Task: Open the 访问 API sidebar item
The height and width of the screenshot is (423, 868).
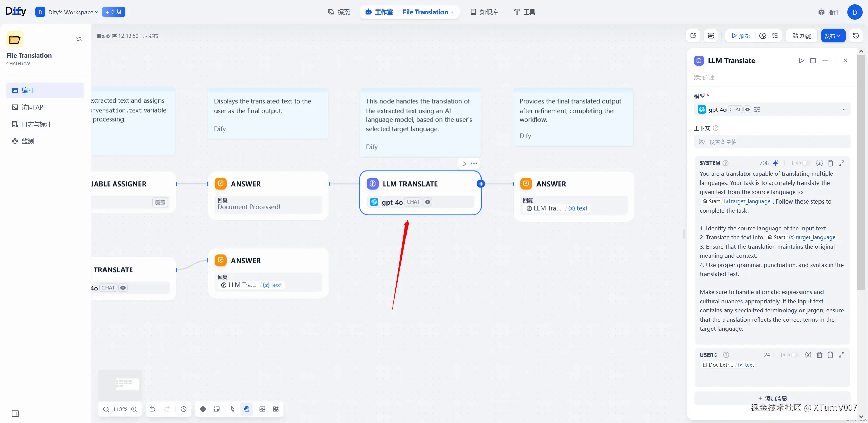Action: 33,107
